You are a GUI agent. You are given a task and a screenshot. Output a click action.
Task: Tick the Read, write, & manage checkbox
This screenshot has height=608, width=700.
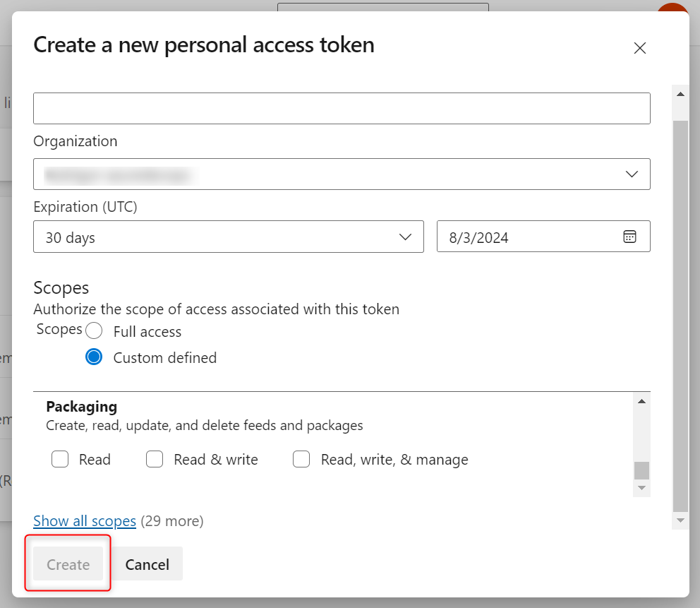coord(301,460)
